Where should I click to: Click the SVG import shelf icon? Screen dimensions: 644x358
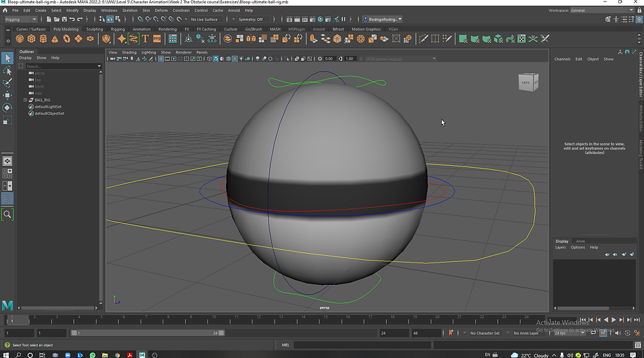point(157,39)
